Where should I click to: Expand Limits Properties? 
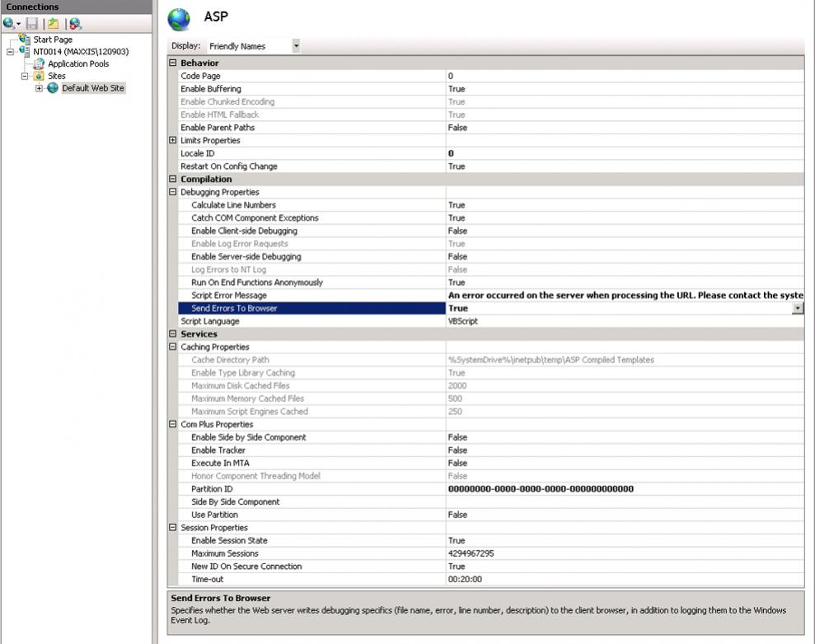click(x=173, y=140)
